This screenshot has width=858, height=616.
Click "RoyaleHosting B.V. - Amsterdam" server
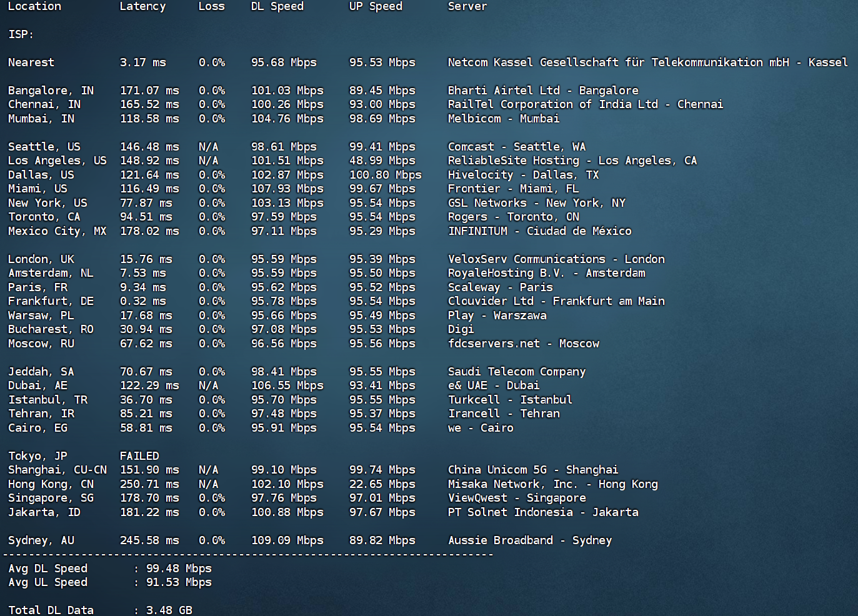click(x=547, y=273)
